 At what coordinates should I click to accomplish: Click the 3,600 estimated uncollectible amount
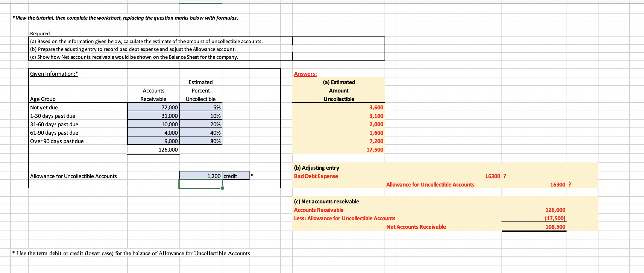point(375,107)
